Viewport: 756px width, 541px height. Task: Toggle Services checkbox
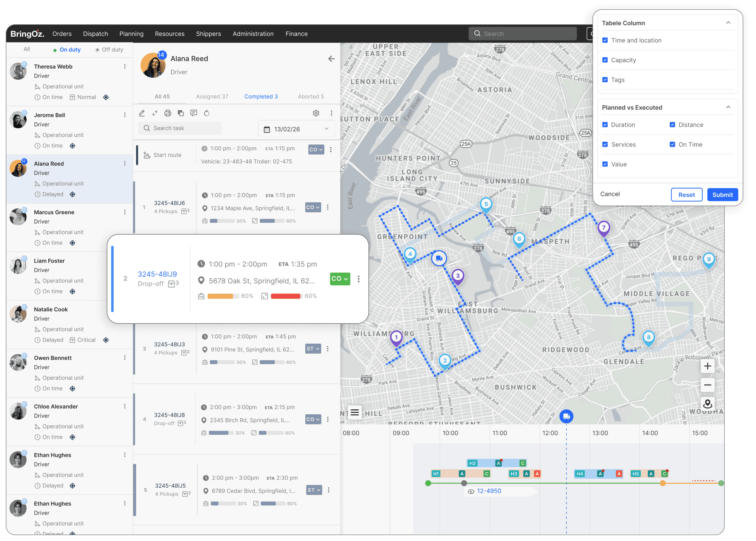pos(605,145)
